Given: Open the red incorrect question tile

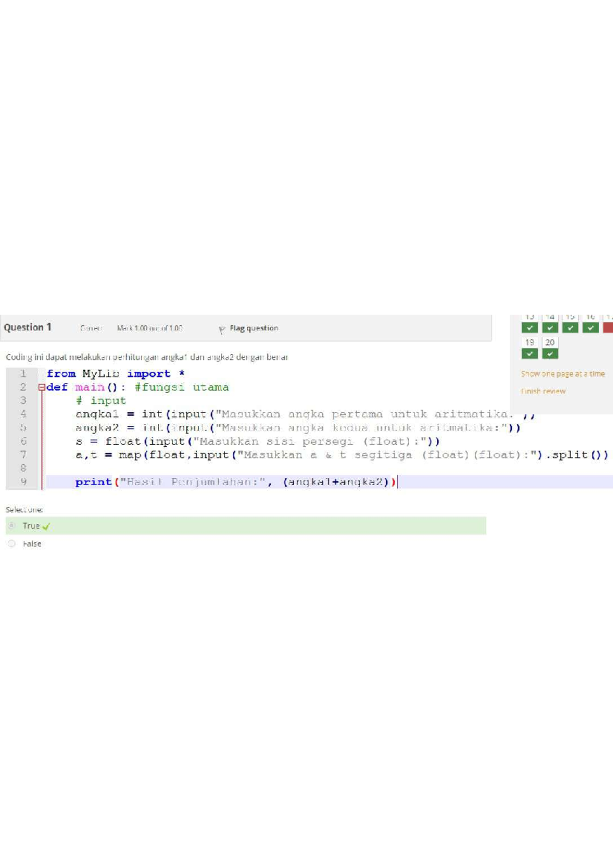Looking at the screenshot, I should pyautogui.click(x=608, y=327).
